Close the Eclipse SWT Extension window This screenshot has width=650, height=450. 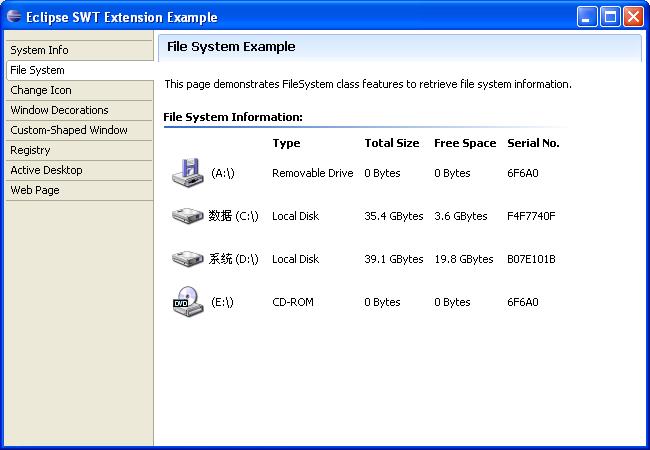633,17
